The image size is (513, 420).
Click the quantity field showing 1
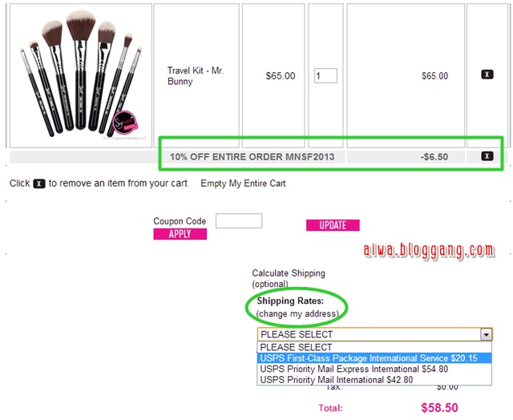tap(325, 75)
